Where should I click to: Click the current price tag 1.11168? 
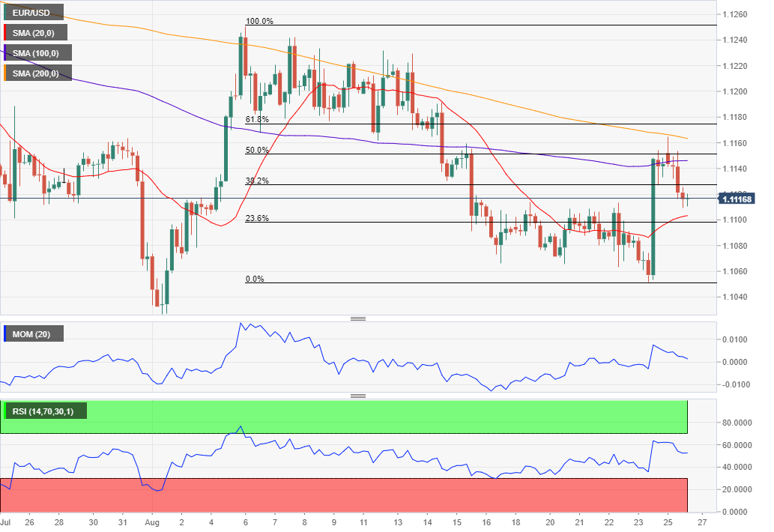[737, 199]
